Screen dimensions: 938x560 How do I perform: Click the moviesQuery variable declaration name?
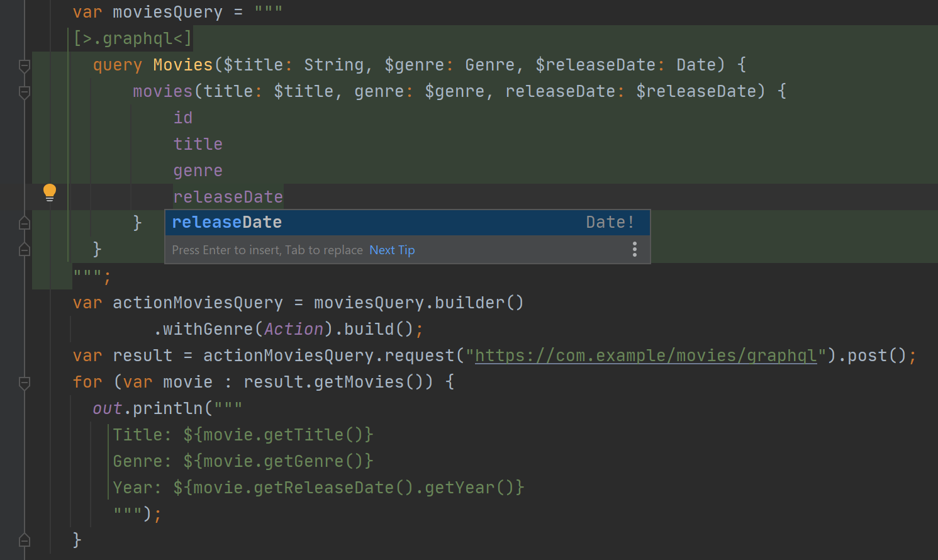click(x=168, y=13)
